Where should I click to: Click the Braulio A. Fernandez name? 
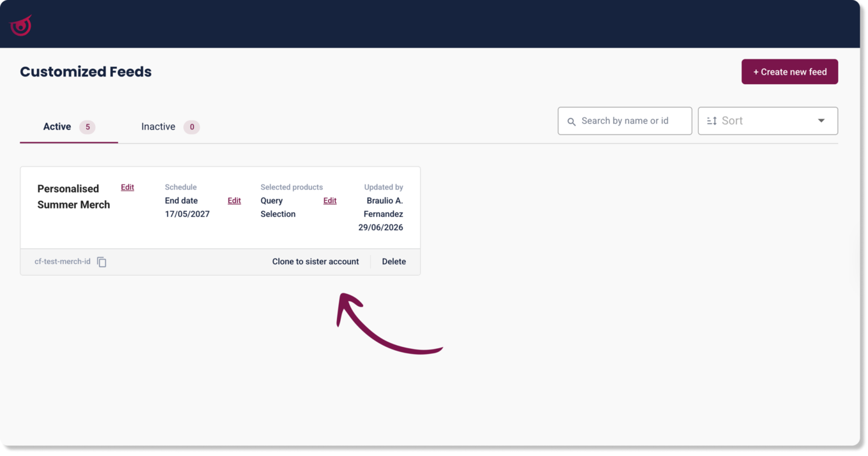click(x=384, y=207)
